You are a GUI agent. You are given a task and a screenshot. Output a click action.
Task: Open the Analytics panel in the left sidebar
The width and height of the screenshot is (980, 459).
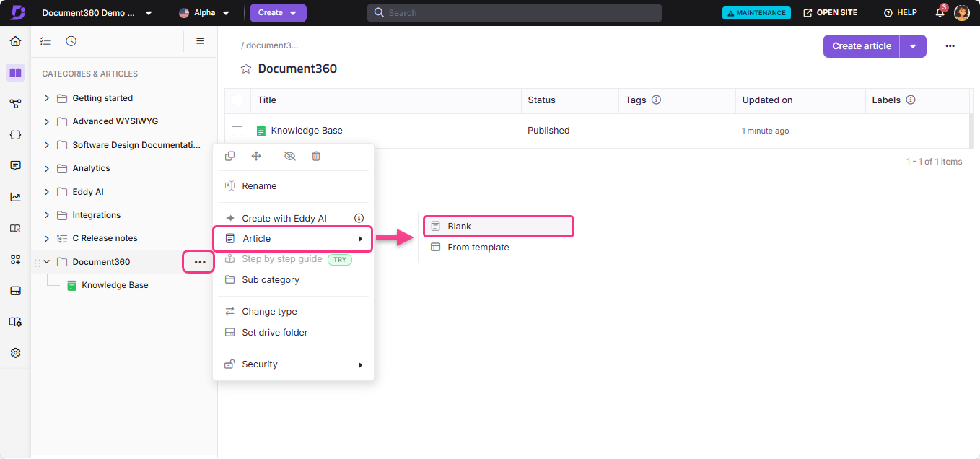[x=15, y=196]
